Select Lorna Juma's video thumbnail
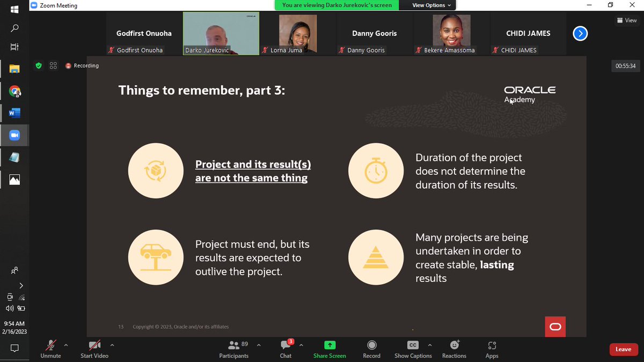The height and width of the screenshot is (362, 644). pos(298,34)
